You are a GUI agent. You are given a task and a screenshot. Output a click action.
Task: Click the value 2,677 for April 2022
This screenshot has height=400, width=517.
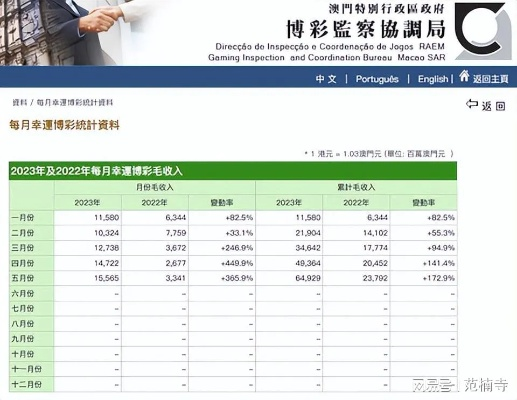[x=176, y=263]
